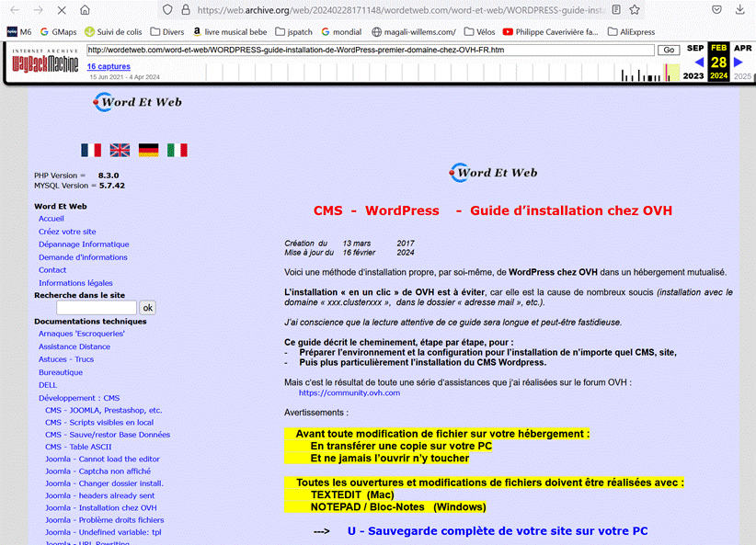The width and height of the screenshot is (756, 545).
Task: Open the Vélos bookmarks folder
Action: (480, 32)
